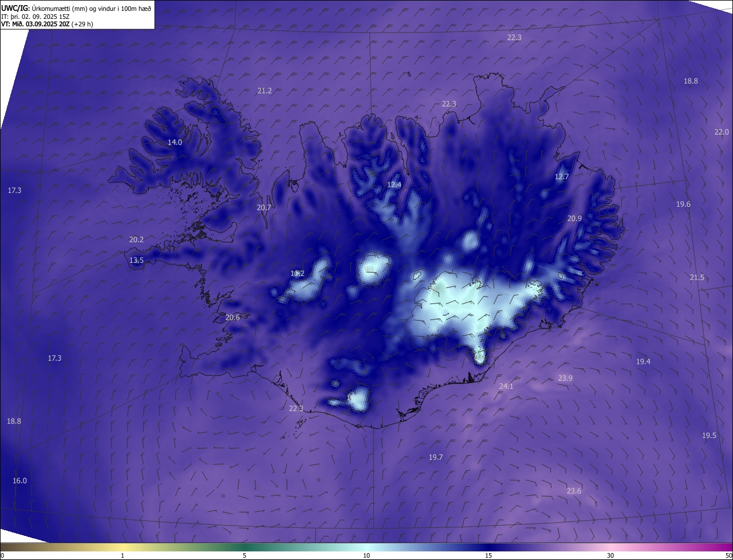Click the map value 23.9

tap(565, 378)
